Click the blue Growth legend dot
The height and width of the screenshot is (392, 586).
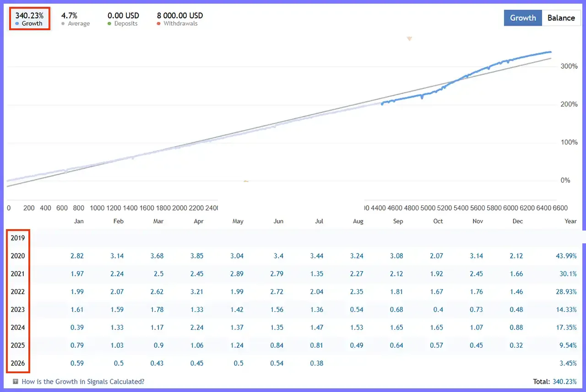point(17,23)
